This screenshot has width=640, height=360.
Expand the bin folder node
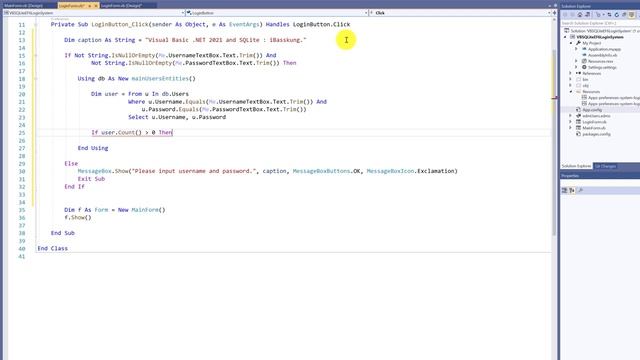(x=571, y=80)
